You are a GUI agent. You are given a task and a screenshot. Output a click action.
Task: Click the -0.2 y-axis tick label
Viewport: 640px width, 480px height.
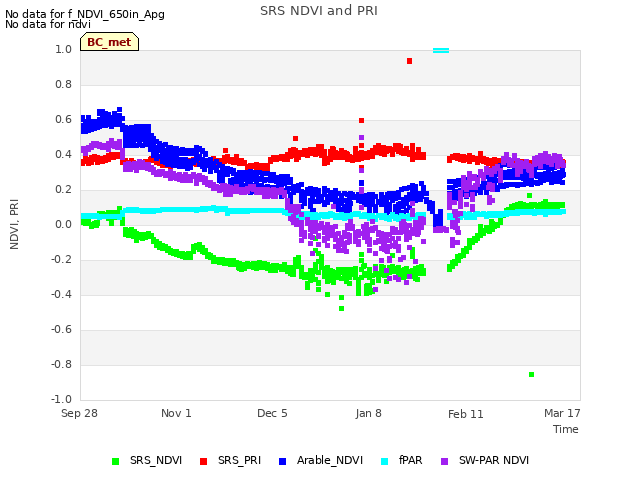(x=61, y=260)
